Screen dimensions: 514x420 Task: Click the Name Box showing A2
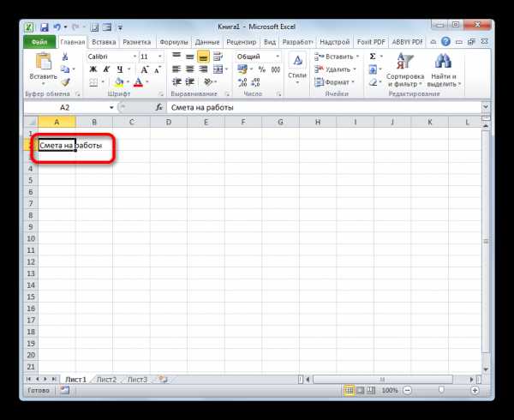pyautogui.click(x=65, y=107)
